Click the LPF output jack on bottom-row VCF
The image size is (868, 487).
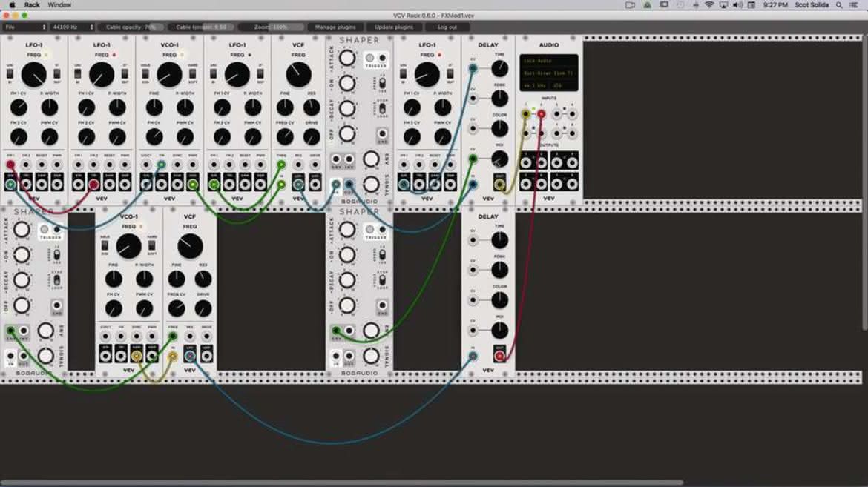pyautogui.click(x=190, y=355)
